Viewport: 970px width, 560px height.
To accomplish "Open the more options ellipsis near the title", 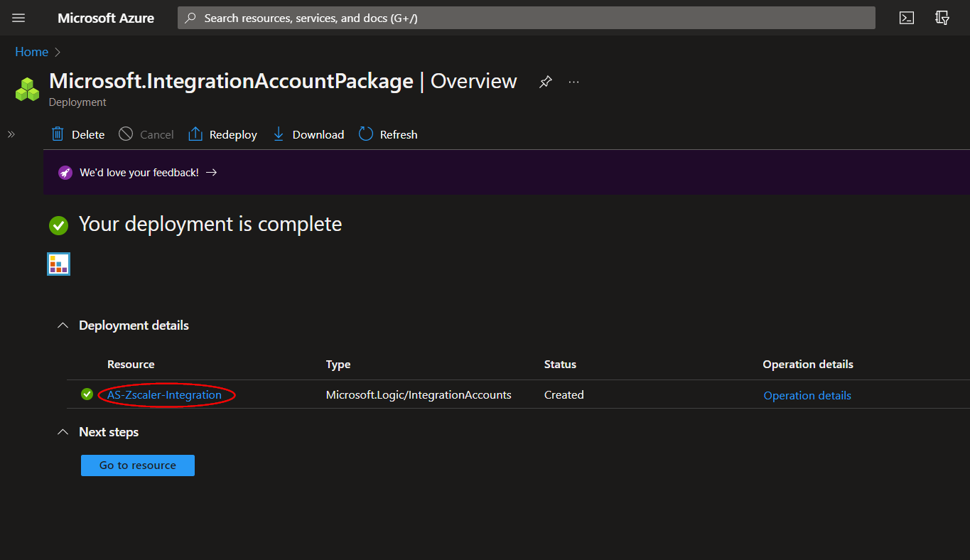I will [574, 82].
